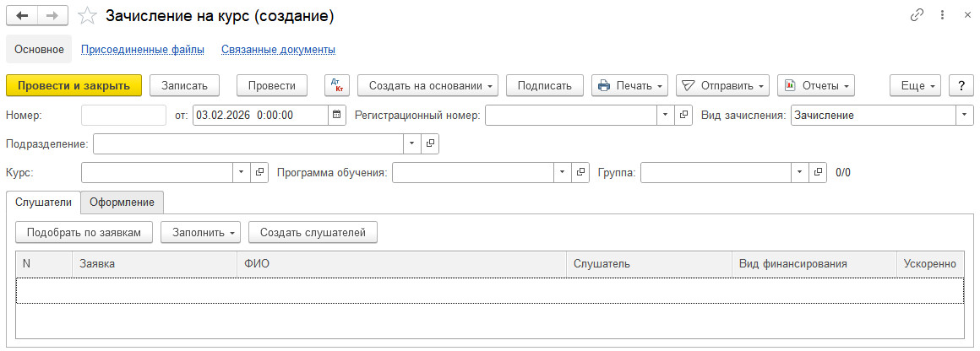Viewport: 980px width, 351px height.
Task: Click the back navigation arrow
Action: (22, 16)
